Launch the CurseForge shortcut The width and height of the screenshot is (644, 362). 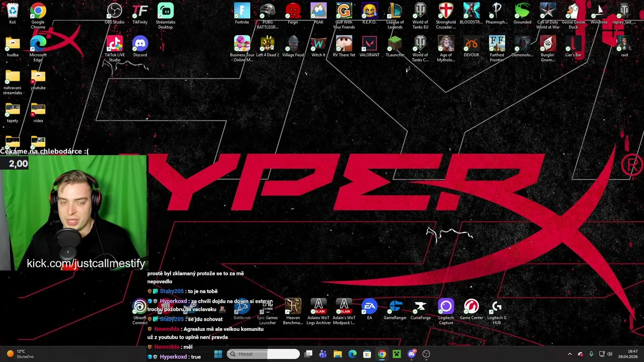pyautogui.click(x=421, y=309)
